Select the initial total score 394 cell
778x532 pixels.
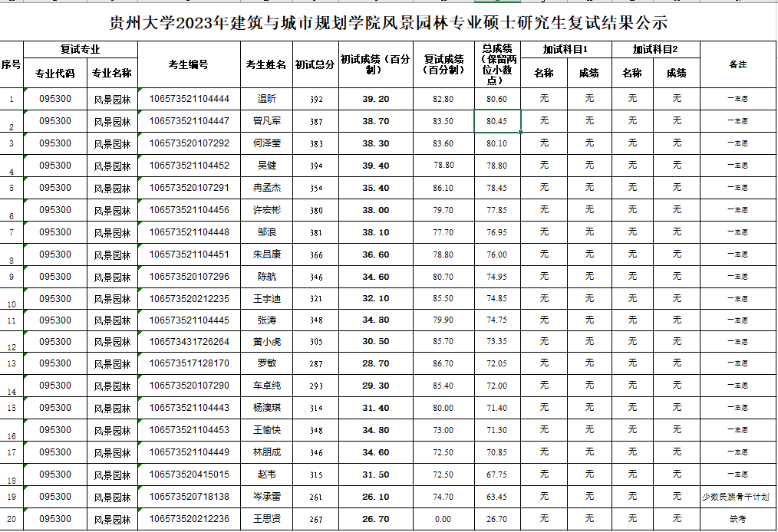point(315,166)
